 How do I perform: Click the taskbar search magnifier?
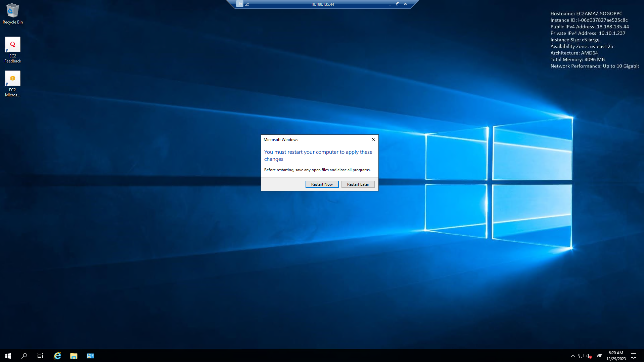24,356
